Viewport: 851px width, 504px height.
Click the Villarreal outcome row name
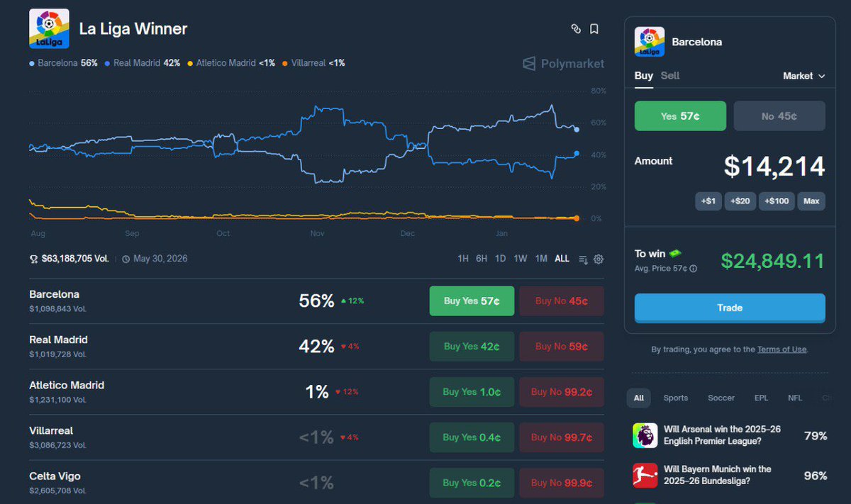click(x=51, y=430)
